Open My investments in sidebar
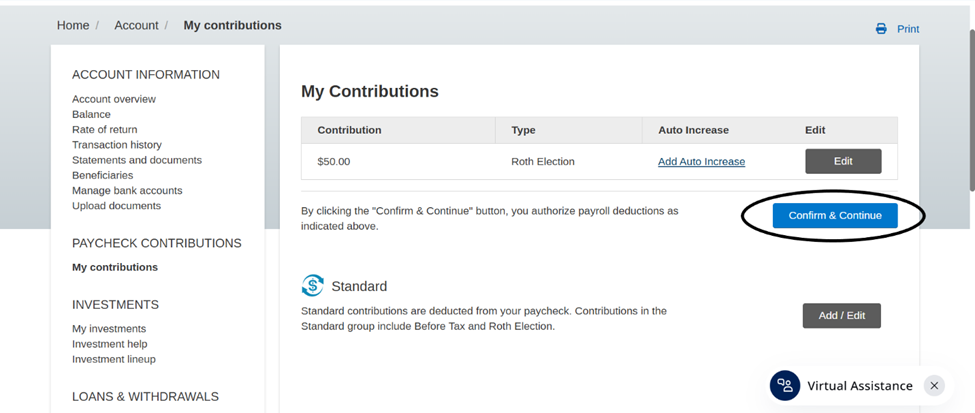 [109, 329]
